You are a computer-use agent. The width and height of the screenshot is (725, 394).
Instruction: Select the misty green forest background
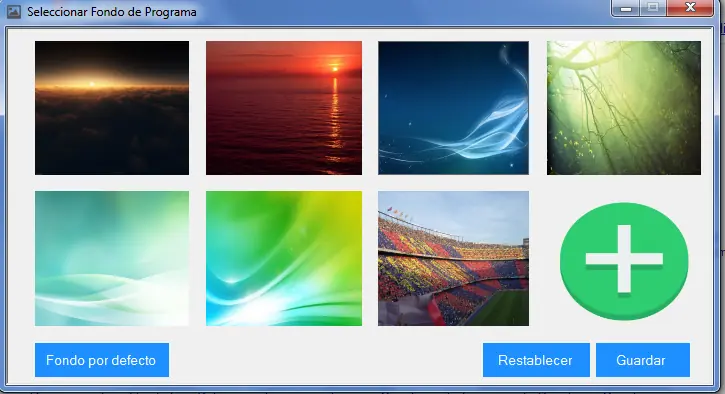tap(624, 108)
